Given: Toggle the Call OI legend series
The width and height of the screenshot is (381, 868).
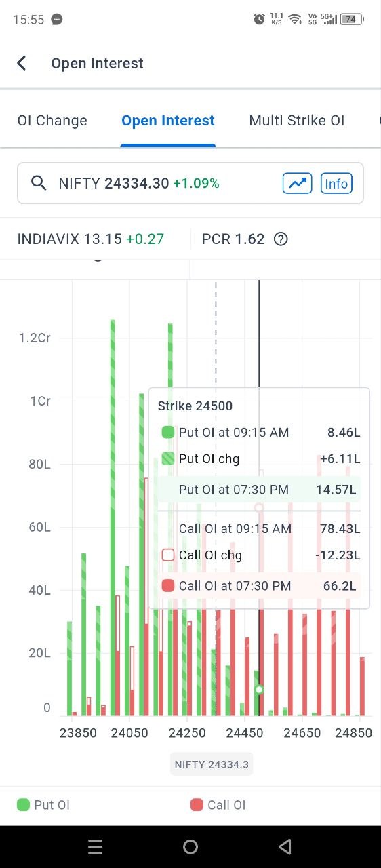Looking at the screenshot, I should pos(218,805).
